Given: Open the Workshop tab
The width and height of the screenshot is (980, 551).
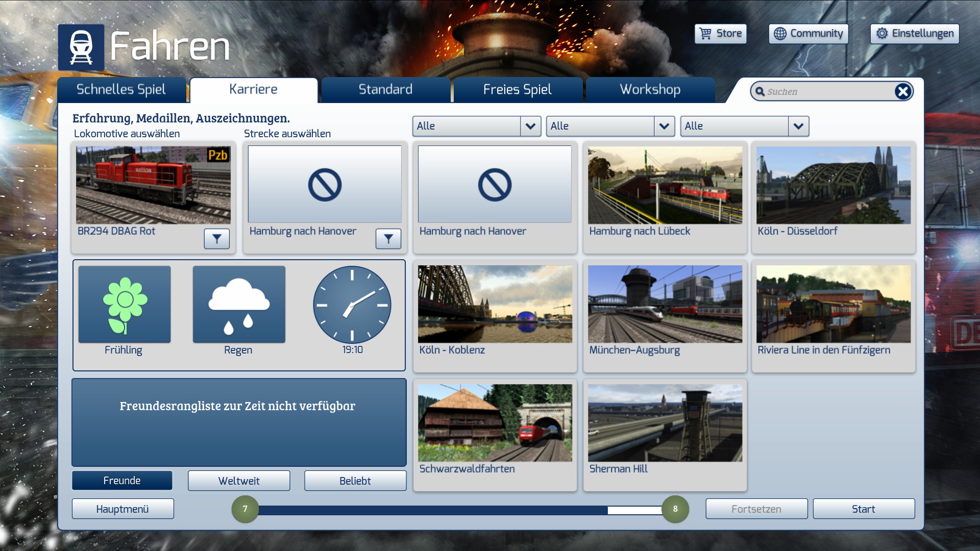Looking at the screenshot, I should pos(650,90).
